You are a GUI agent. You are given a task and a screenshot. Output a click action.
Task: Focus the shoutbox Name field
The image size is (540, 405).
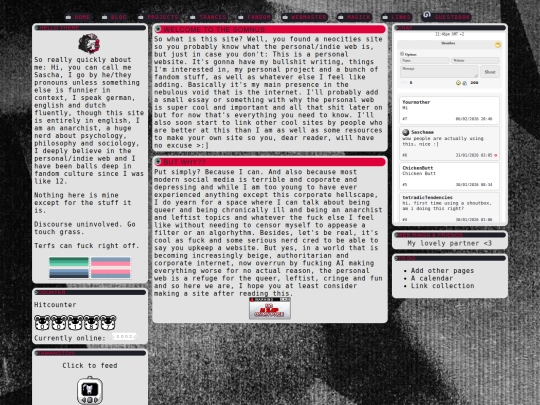(x=425, y=61)
